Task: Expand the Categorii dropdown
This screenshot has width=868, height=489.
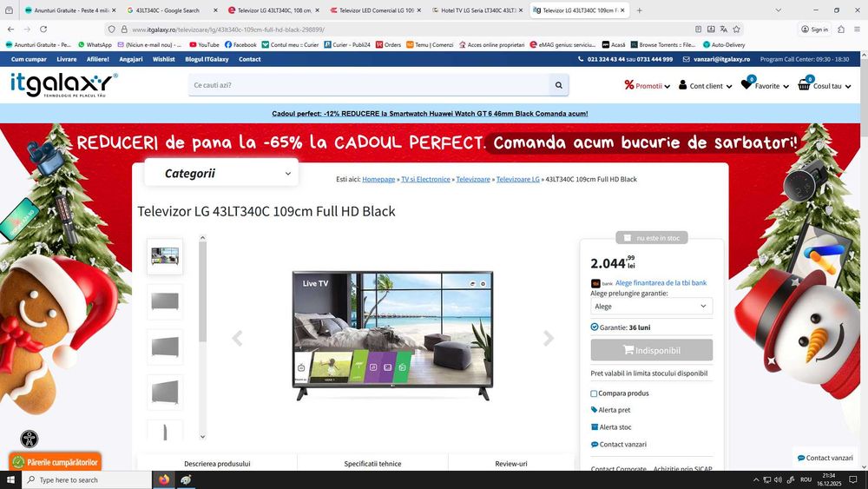Action: [x=221, y=174]
